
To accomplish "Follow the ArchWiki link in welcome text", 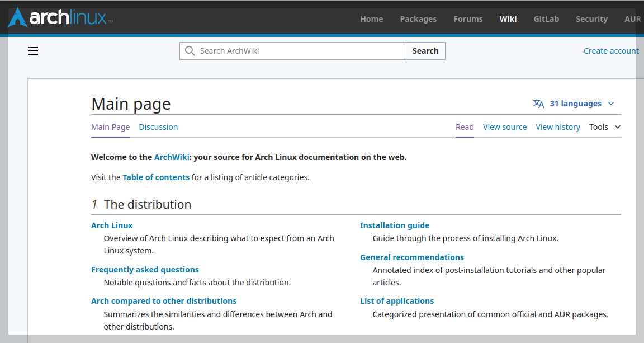I will pos(172,157).
